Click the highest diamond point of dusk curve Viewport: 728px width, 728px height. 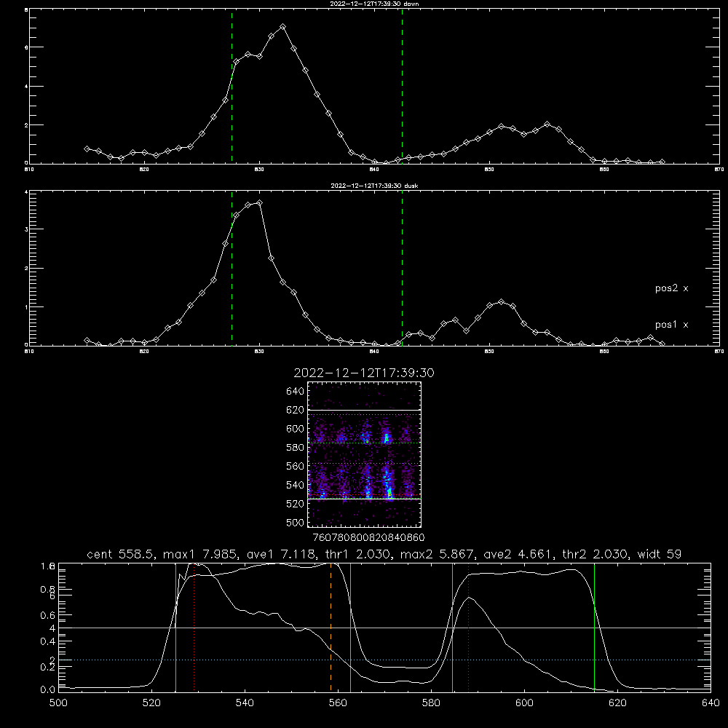click(260, 203)
